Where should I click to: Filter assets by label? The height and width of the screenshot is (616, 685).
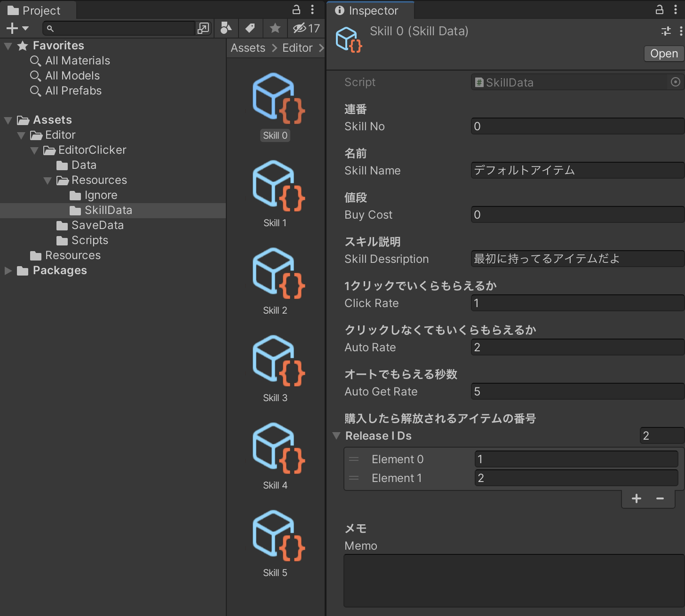tap(250, 28)
